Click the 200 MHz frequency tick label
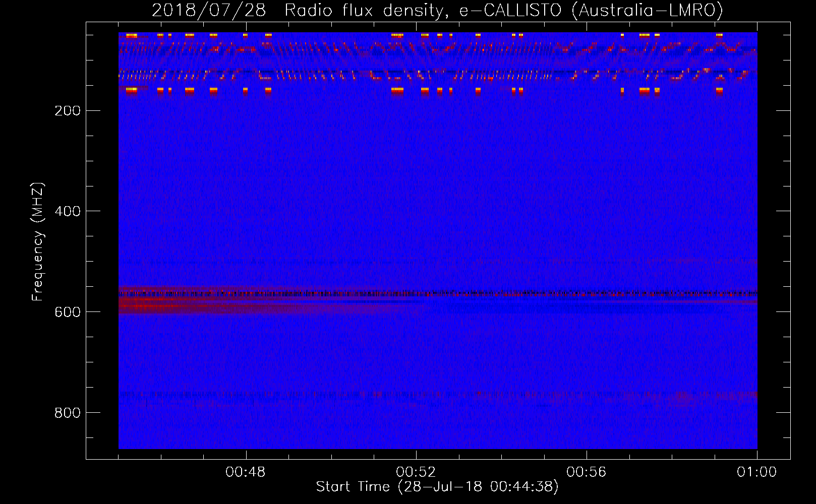This screenshot has height=504, width=816. pos(68,111)
